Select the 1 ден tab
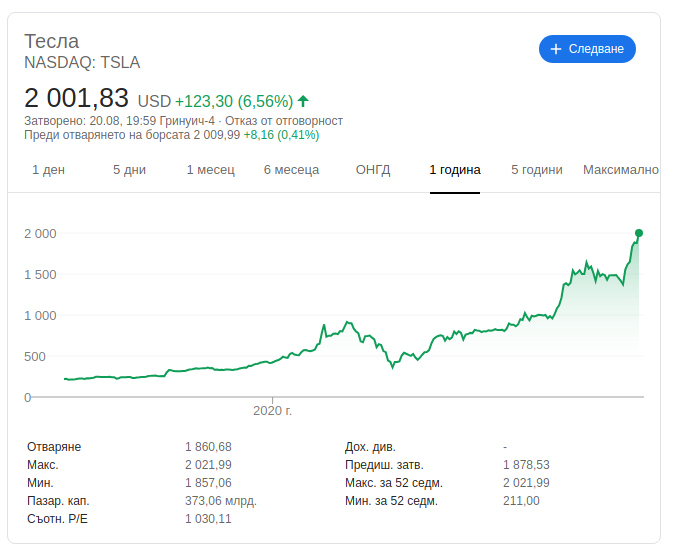Image resolution: width=675 pixels, height=558 pixels. (49, 170)
